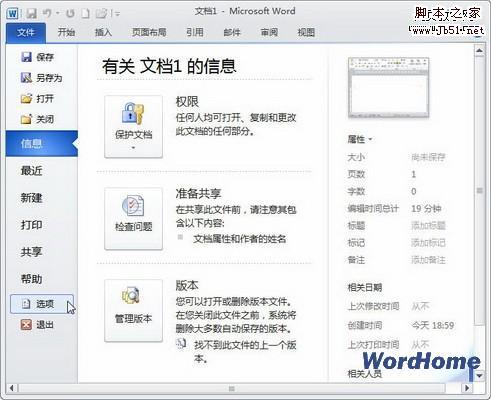The image size is (491, 400).
Task: Click the vertical scrollbar down arrow
Action: 479,376
